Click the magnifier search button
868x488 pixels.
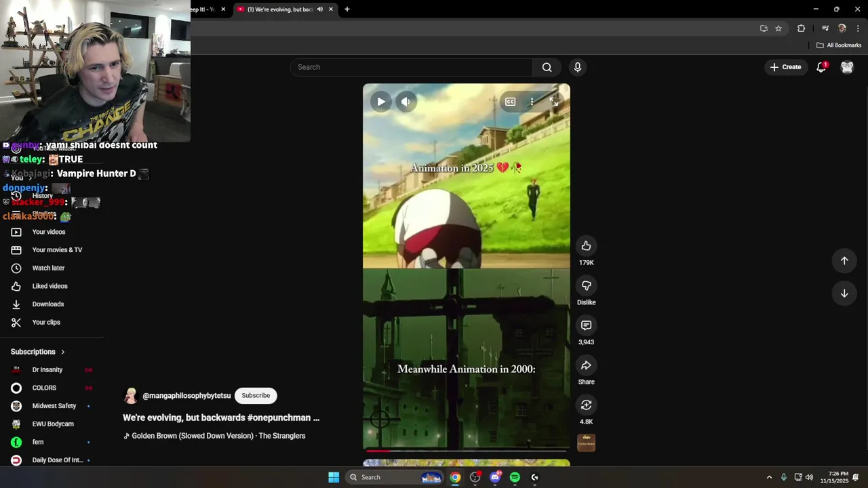[x=547, y=67]
